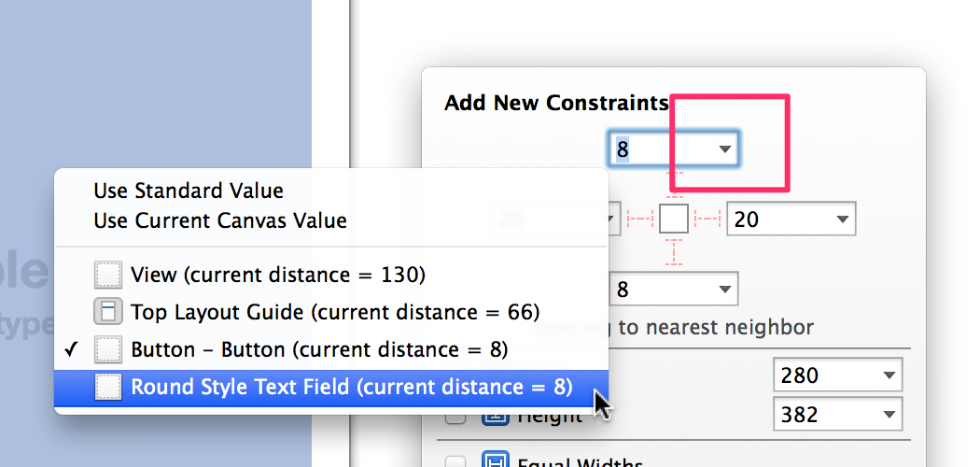This screenshot has width=980, height=467.
Task: Enable the bottom spacing constraint strut
Action: [x=674, y=252]
